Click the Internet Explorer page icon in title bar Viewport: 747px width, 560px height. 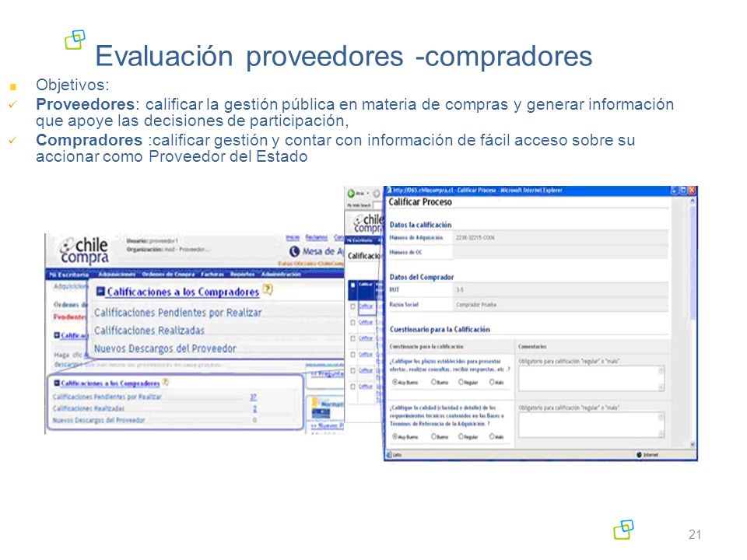click(x=389, y=190)
